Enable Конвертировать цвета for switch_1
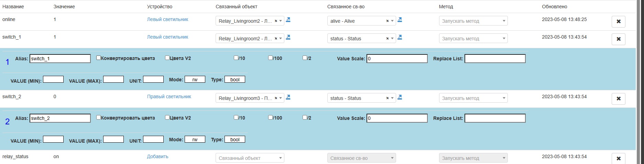This screenshot has height=164, width=644. [98, 58]
